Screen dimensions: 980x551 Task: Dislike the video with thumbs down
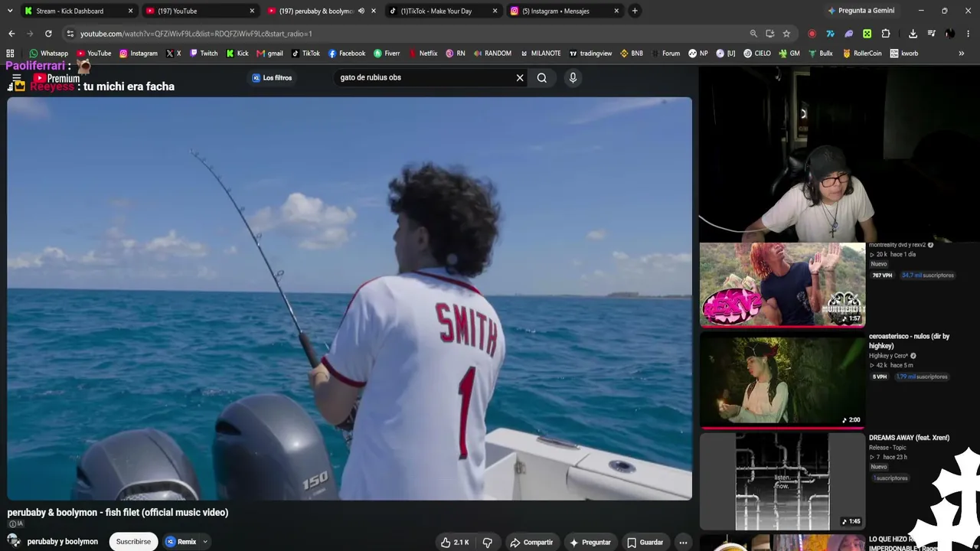[x=488, y=543]
